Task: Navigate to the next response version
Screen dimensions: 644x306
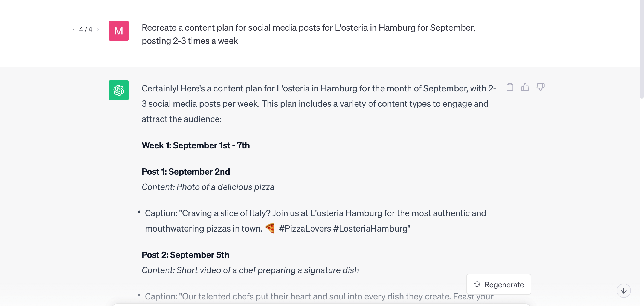Action: click(x=98, y=29)
